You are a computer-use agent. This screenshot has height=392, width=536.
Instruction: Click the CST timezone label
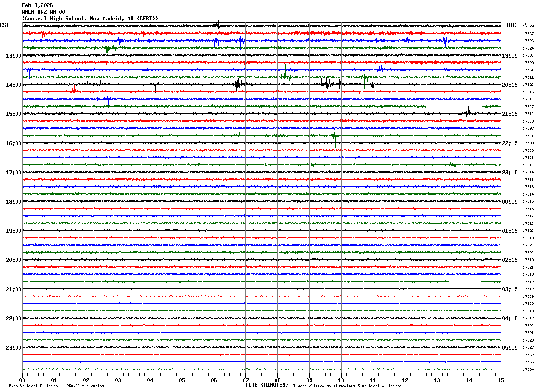tap(4, 25)
